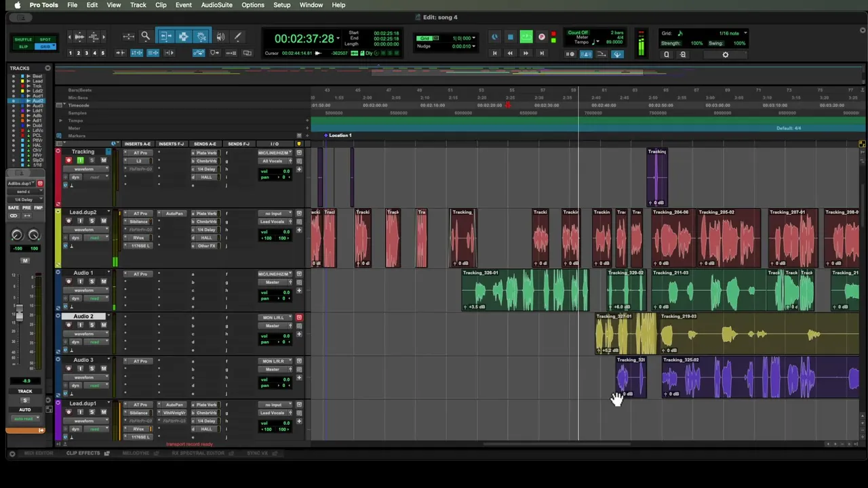Click the green Play transport button

[526, 37]
